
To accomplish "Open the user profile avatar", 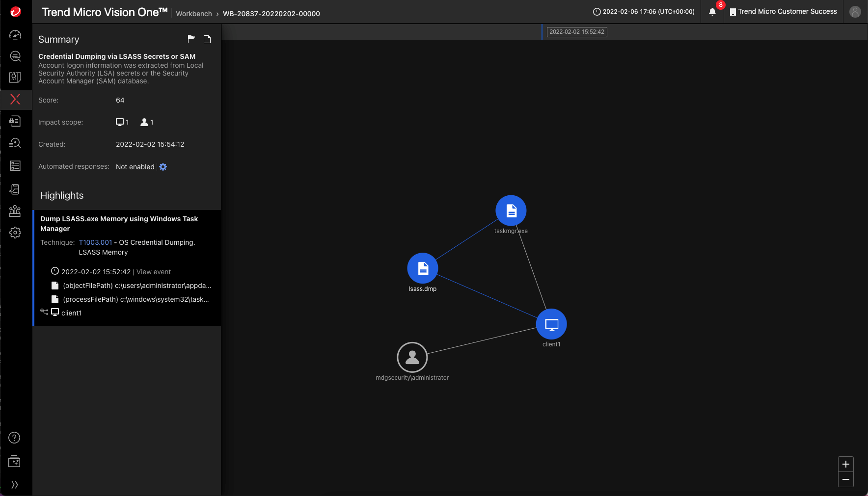I will coord(855,12).
